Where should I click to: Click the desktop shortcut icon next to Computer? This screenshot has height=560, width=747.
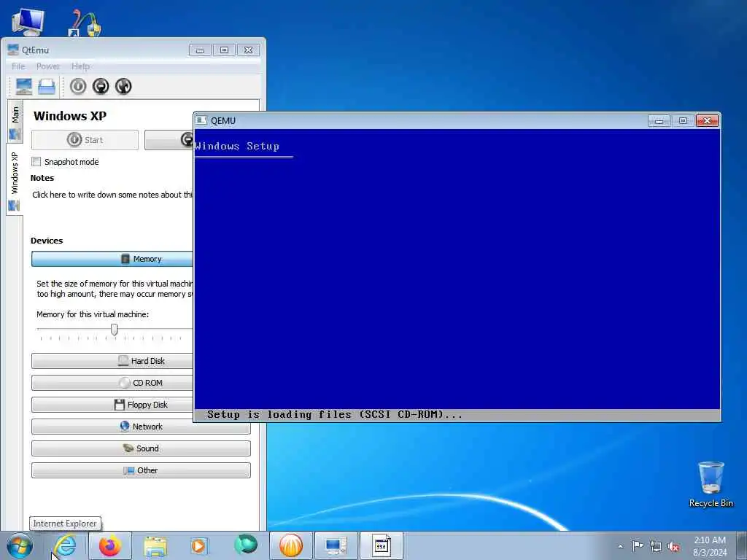click(x=85, y=23)
